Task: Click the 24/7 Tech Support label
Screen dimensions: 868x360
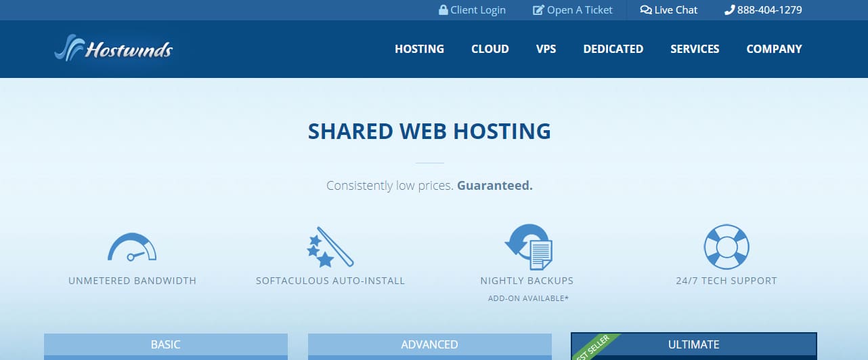Action: click(726, 281)
